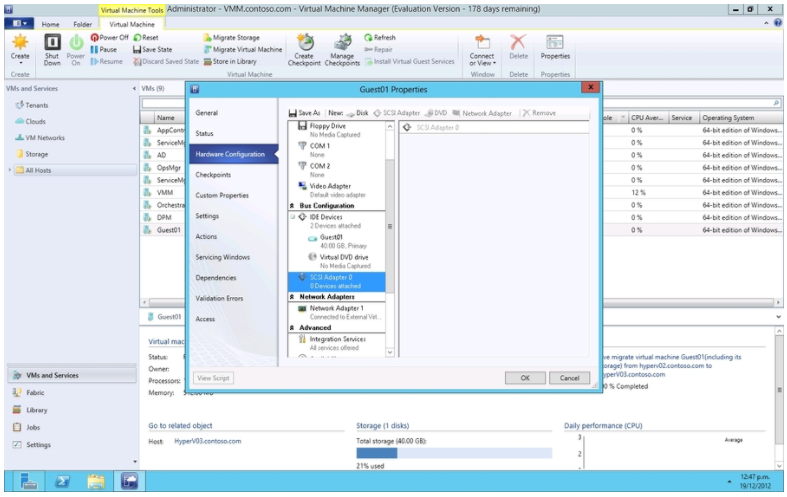787x497 pixels.
Task: Reset the virtual machine
Action: tap(146, 38)
